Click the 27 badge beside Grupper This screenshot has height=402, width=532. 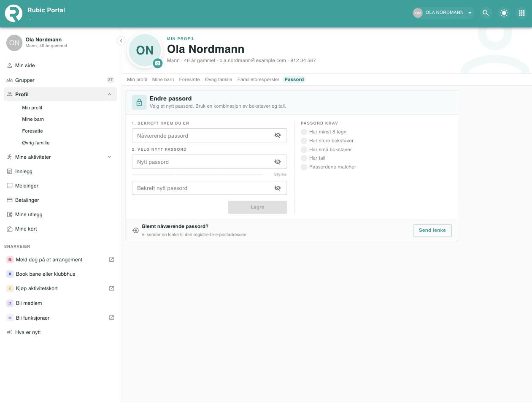click(110, 80)
